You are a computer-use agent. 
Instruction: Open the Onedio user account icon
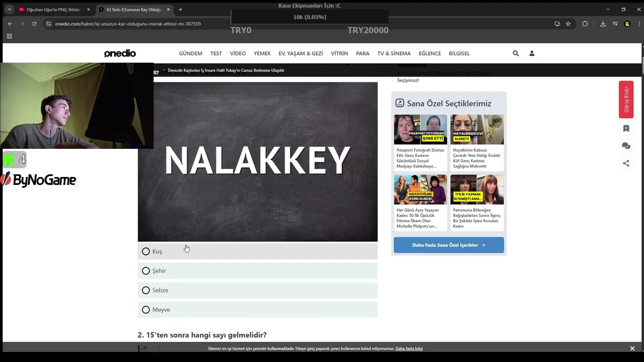532,53
